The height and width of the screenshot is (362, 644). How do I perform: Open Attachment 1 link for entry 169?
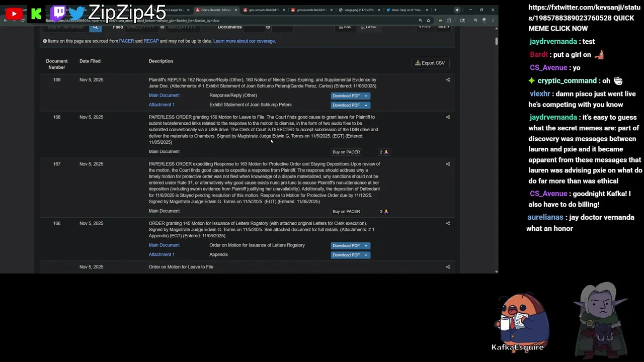tap(162, 105)
